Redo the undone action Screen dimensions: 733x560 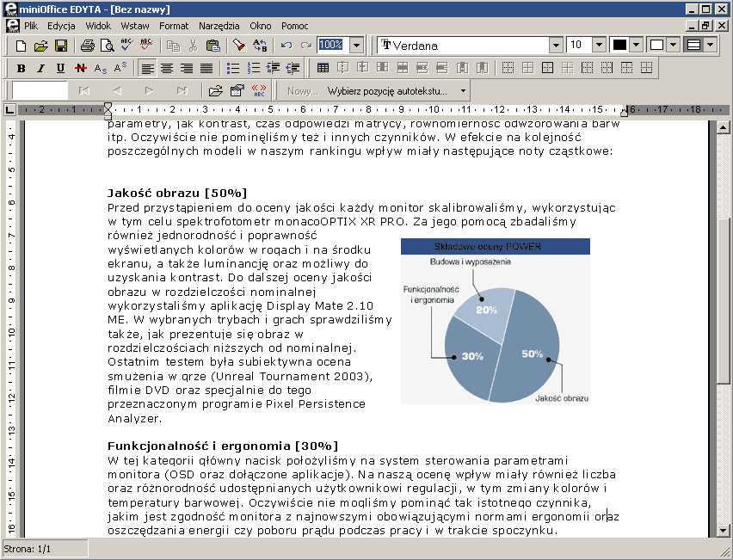coord(306,46)
